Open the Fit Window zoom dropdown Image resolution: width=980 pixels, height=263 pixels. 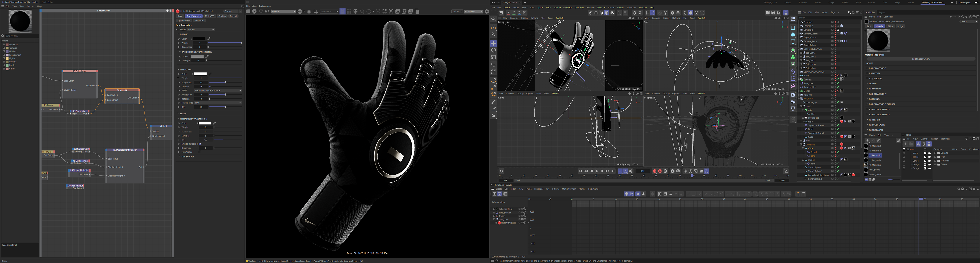click(474, 11)
